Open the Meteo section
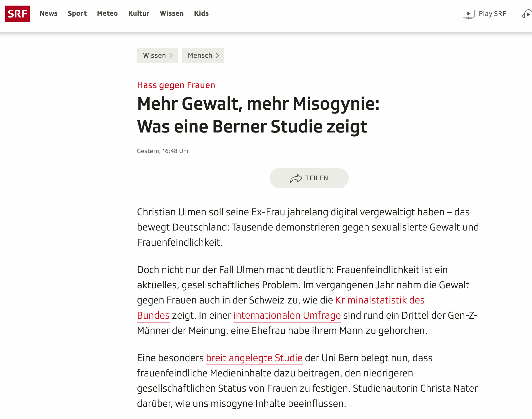 click(107, 13)
